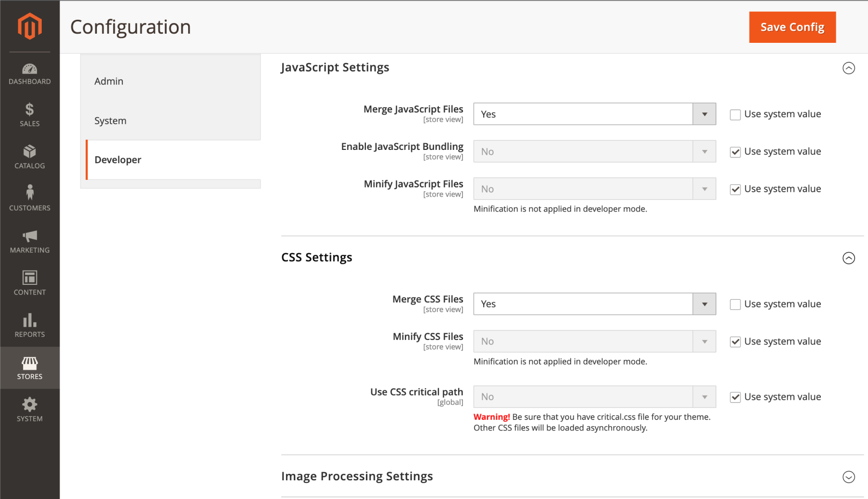868x499 pixels.
Task: Open the Merge CSS Files dropdown
Action: point(594,304)
